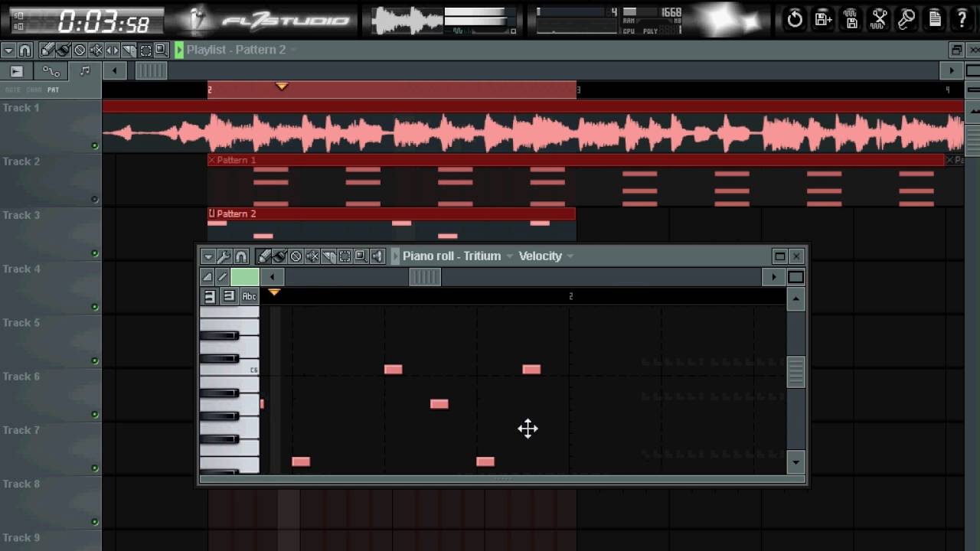Viewport: 980px width, 551px height.
Task: Click the microphone one-click recording icon
Action: [x=906, y=19]
